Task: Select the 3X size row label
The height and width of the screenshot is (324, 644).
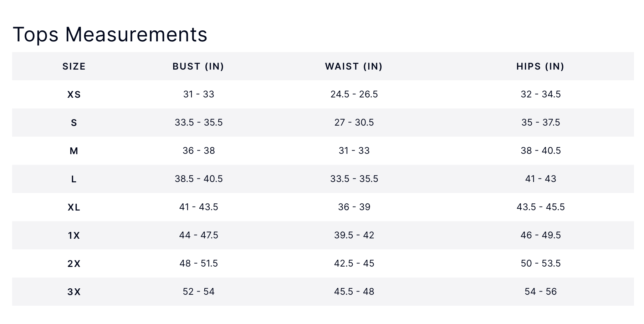Action: (74, 292)
